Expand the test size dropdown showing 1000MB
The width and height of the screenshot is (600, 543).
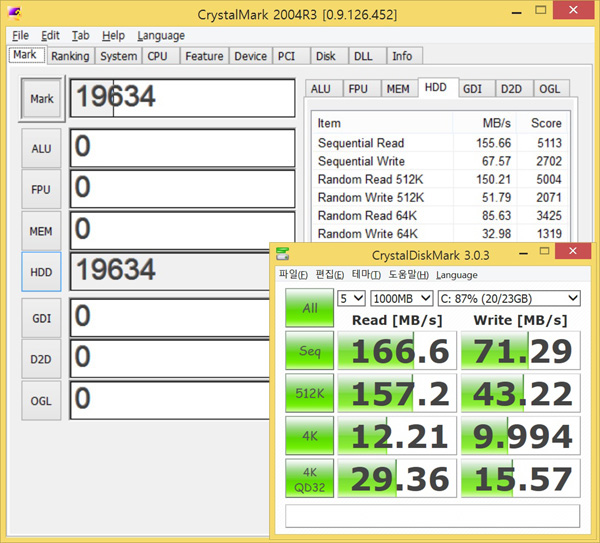click(x=401, y=298)
